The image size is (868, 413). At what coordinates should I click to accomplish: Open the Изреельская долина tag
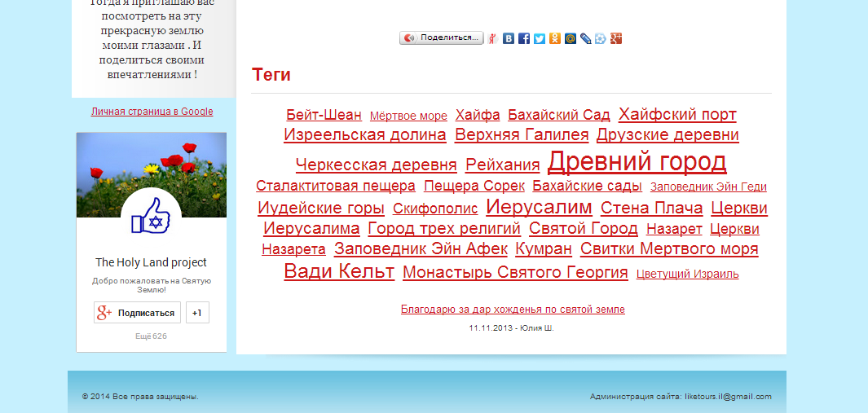click(x=365, y=135)
